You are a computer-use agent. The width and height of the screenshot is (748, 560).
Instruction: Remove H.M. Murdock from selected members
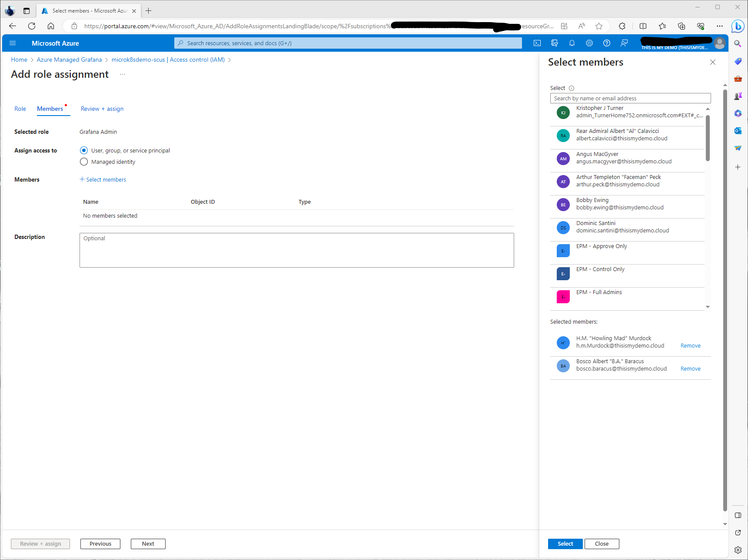coord(690,346)
